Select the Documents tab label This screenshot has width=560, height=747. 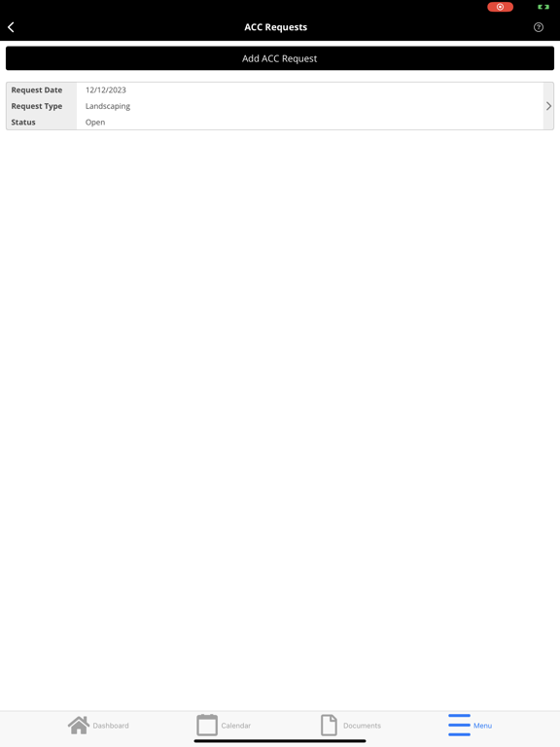click(x=362, y=726)
